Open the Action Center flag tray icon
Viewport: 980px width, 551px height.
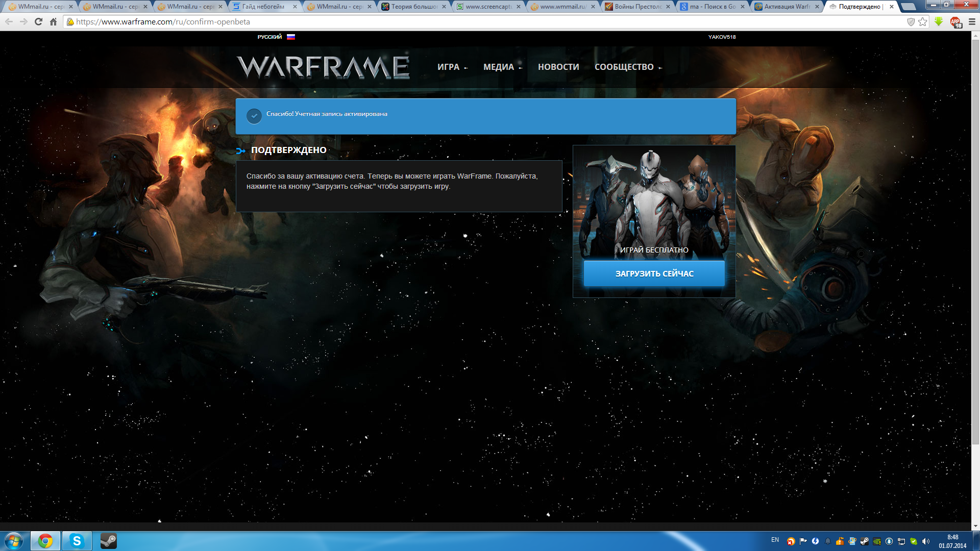803,541
